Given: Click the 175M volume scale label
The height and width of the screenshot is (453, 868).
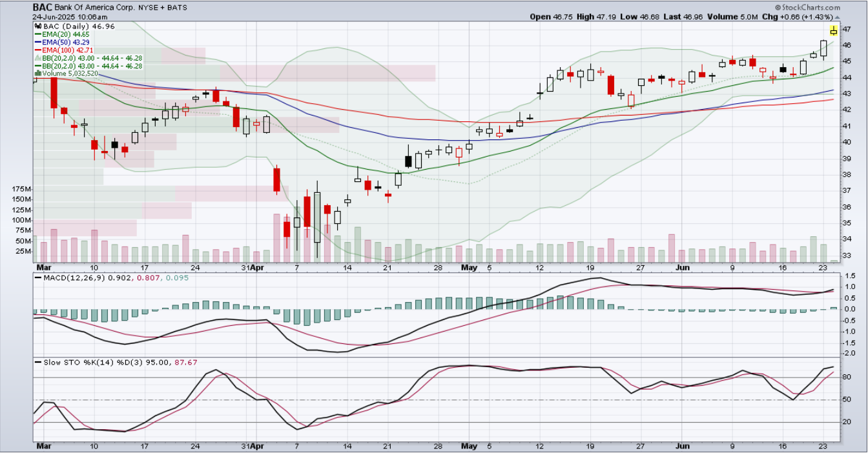Looking at the screenshot, I should click(x=21, y=189).
